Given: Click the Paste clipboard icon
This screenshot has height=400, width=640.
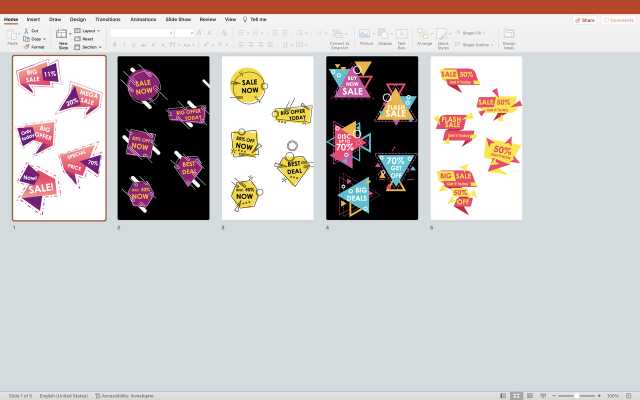Looking at the screenshot, I should pyautogui.click(x=12, y=36).
